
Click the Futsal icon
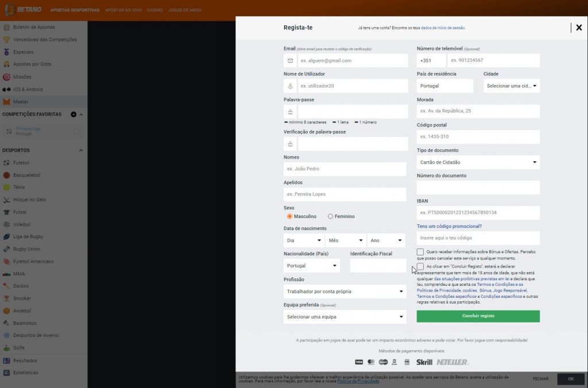[x=6, y=212]
